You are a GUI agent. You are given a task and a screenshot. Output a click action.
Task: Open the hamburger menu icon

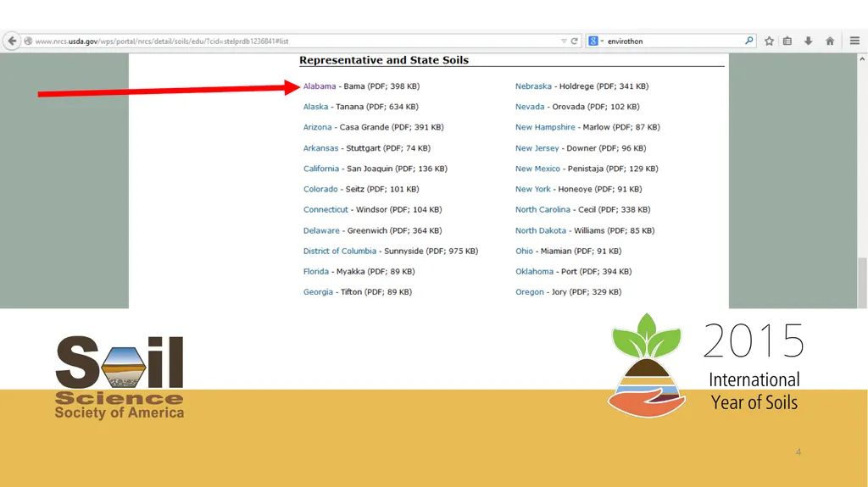[854, 41]
